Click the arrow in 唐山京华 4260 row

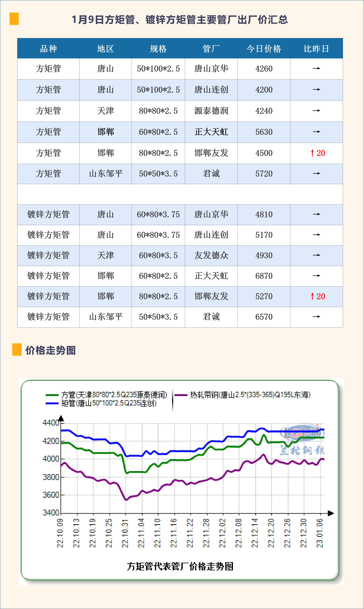[x=316, y=69]
